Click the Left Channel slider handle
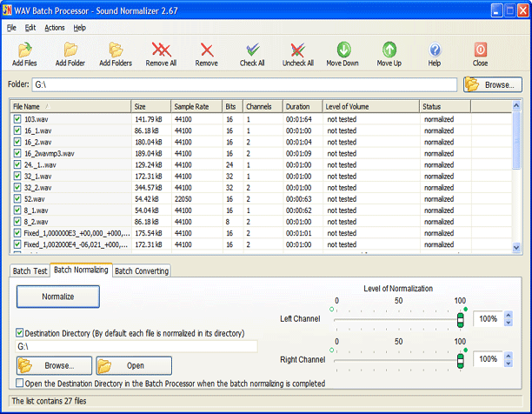Screen dimensions: 532x414 tap(461, 320)
